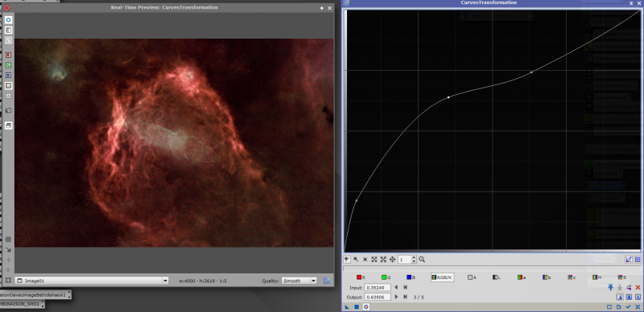Screen dimensions: 644x312
Task: Select the pan mode tool
Action: coord(392,260)
